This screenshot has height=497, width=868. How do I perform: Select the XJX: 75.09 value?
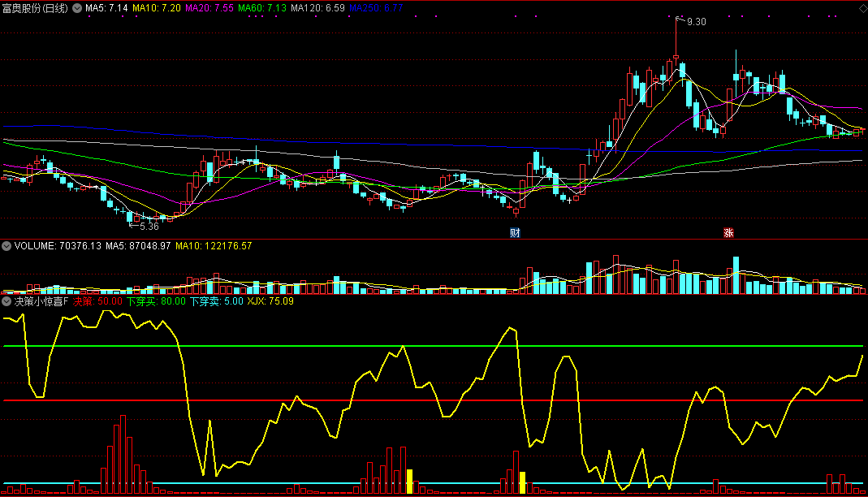[270, 301]
